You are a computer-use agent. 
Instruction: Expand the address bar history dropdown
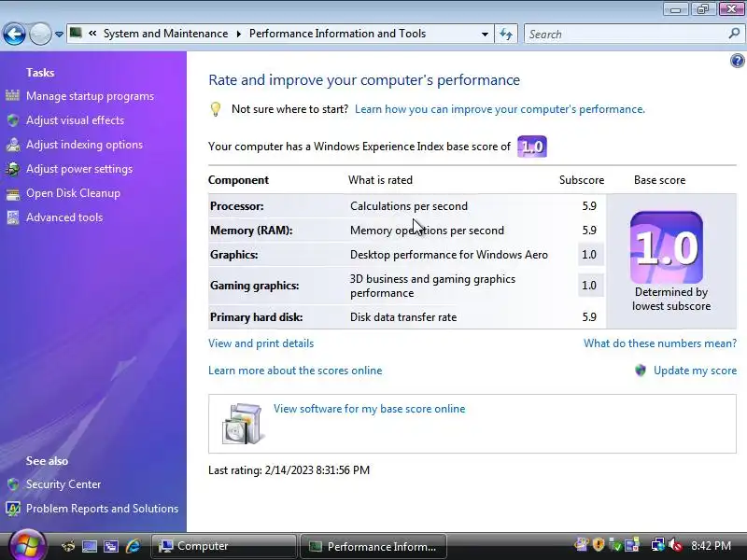tap(485, 35)
